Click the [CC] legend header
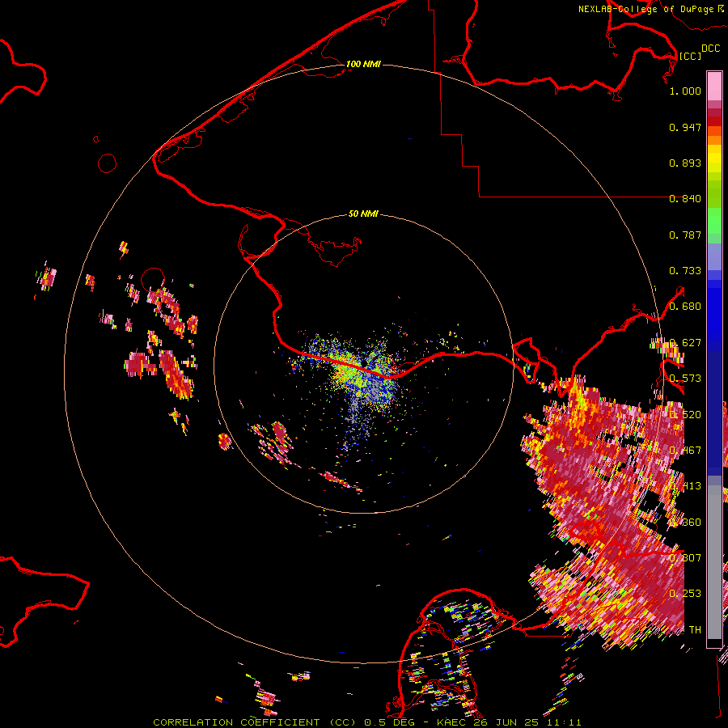The image size is (728, 728). [x=690, y=56]
